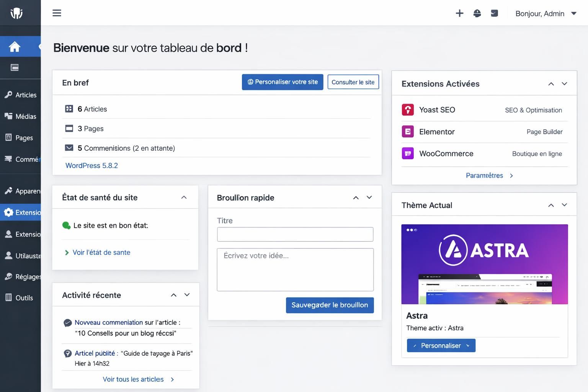Open the Bonjour, Admin user dropdown

pos(546,13)
